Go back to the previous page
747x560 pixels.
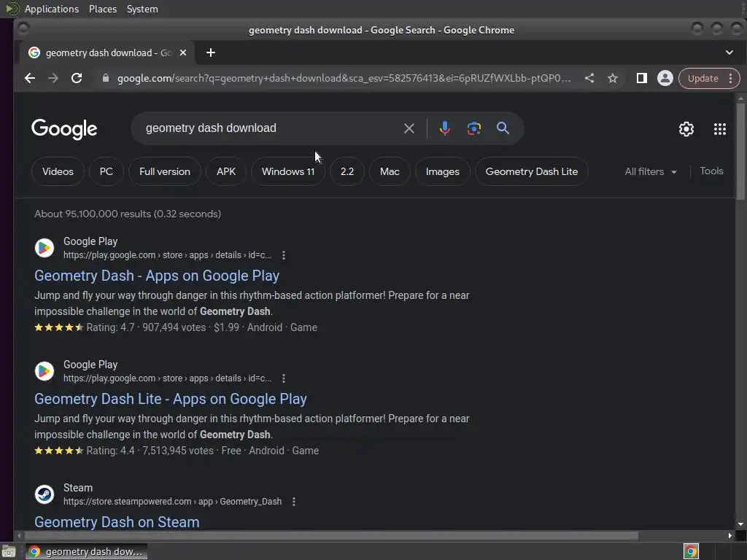[29, 78]
